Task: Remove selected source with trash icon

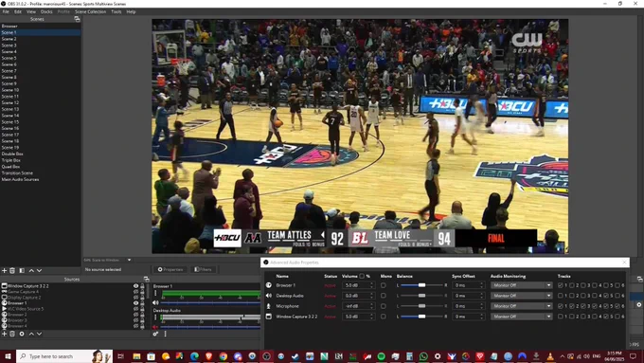Action: click(12, 334)
